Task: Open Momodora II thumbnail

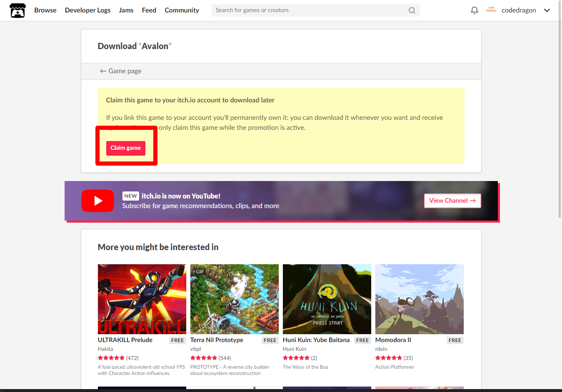Action: pos(420,299)
